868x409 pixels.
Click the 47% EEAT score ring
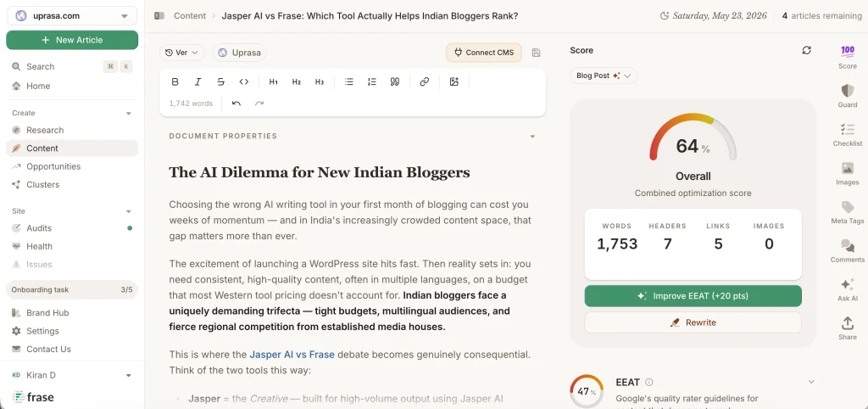click(x=587, y=391)
